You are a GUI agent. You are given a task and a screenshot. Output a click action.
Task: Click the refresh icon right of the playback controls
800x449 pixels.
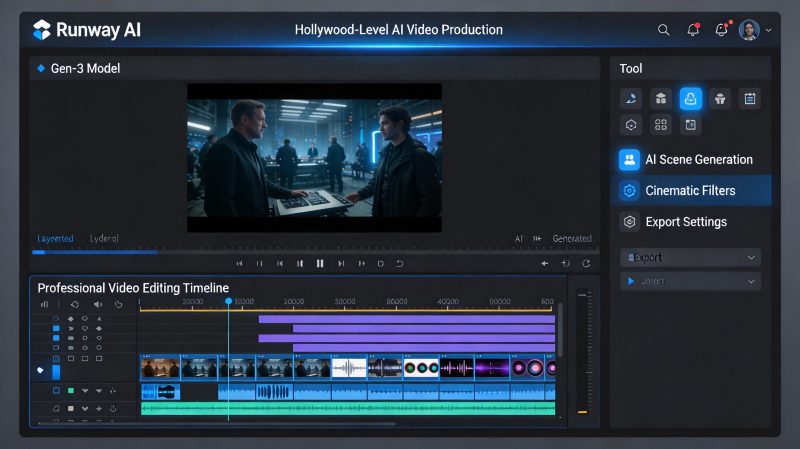tap(586, 263)
